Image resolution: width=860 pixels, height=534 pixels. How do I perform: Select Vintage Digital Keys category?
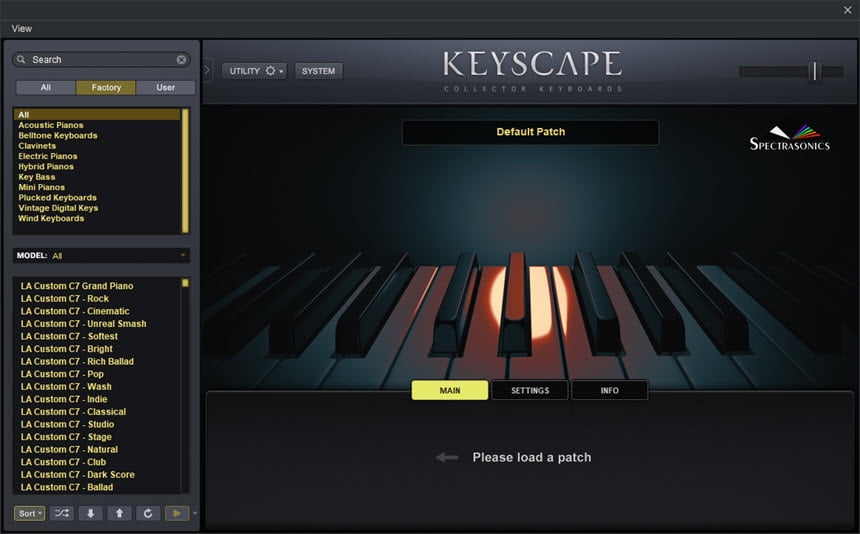[x=58, y=208]
